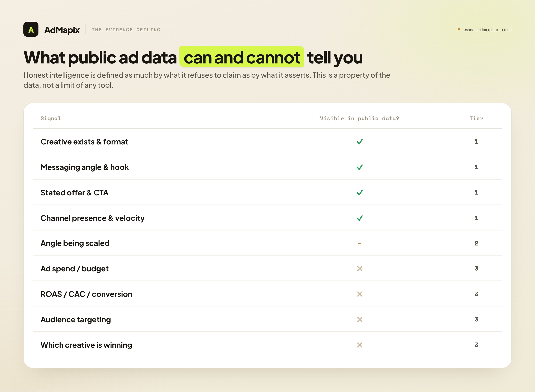The image size is (535, 392).
Task: Click the 'Tier' column header
Action: [476, 118]
